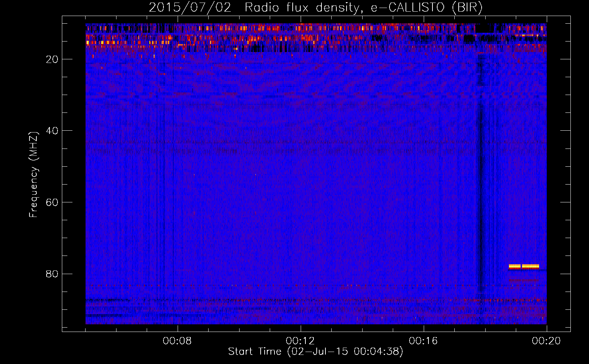Click the 00:12 time tick label
Viewport: 589px width, 364px height.
(300, 341)
